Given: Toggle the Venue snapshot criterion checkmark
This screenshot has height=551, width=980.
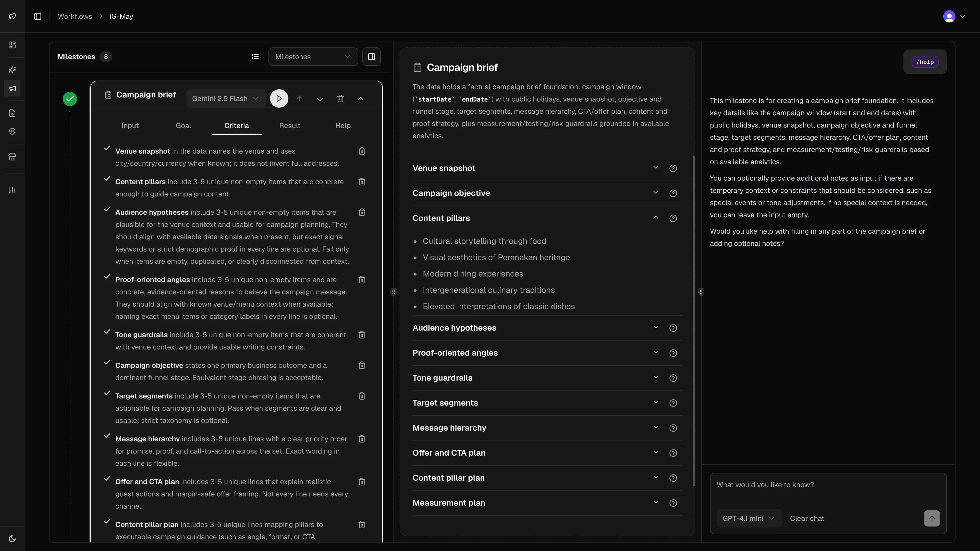Looking at the screenshot, I should [107, 148].
